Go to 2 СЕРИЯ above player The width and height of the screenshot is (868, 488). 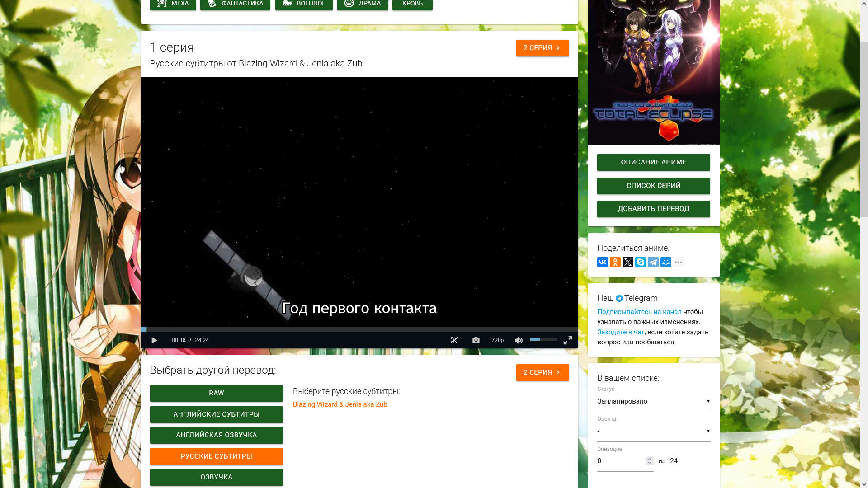click(x=542, y=48)
